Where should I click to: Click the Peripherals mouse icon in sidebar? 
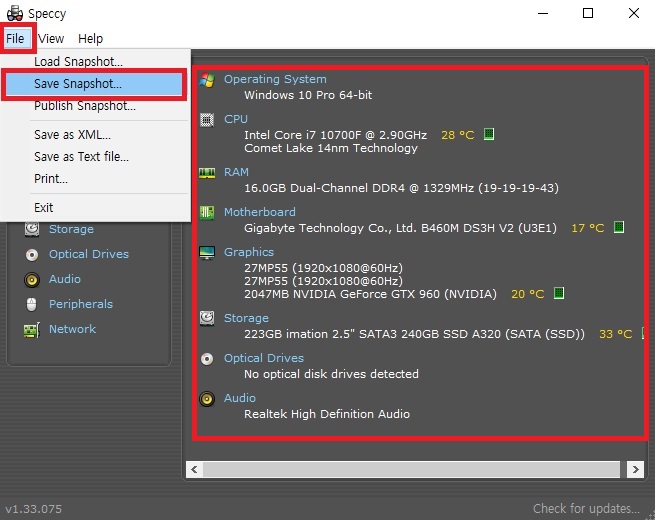point(32,304)
